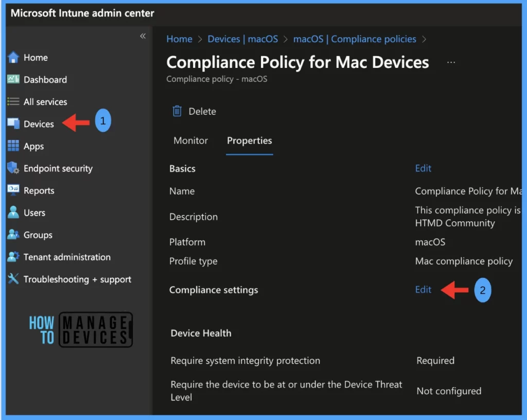Image resolution: width=527 pixels, height=420 pixels.
Task: Open the Reports section
Action: click(39, 191)
